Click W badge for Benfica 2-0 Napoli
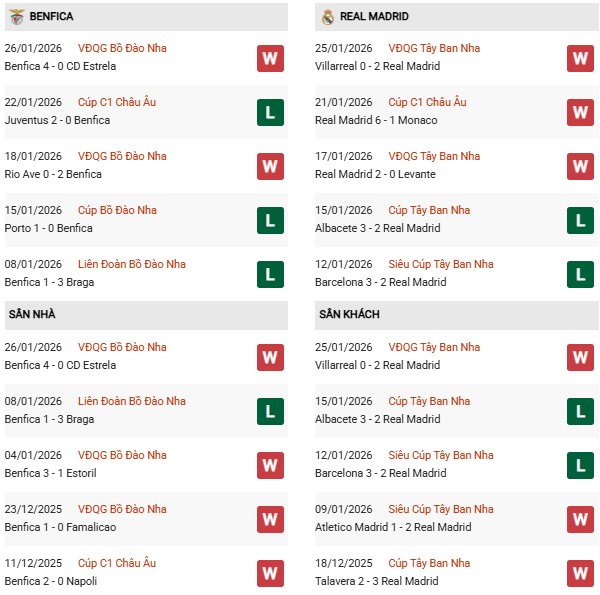This screenshot has height=595, width=600. pos(269,573)
